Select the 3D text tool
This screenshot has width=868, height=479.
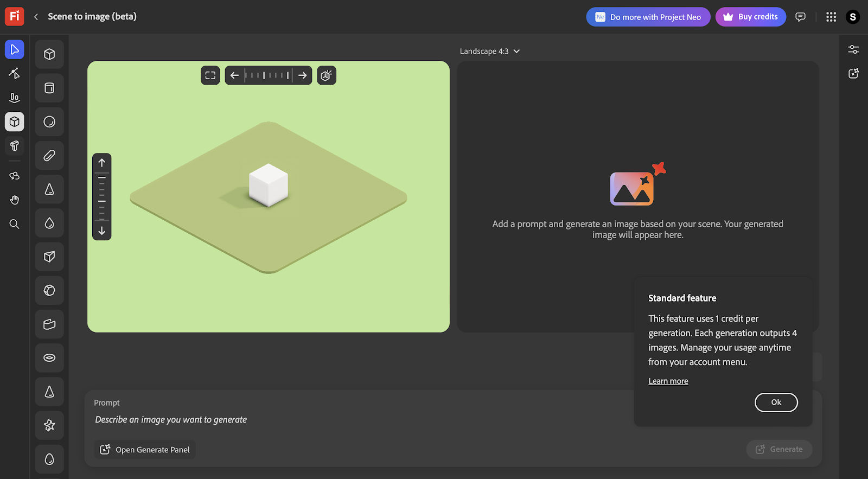(15, 145)
